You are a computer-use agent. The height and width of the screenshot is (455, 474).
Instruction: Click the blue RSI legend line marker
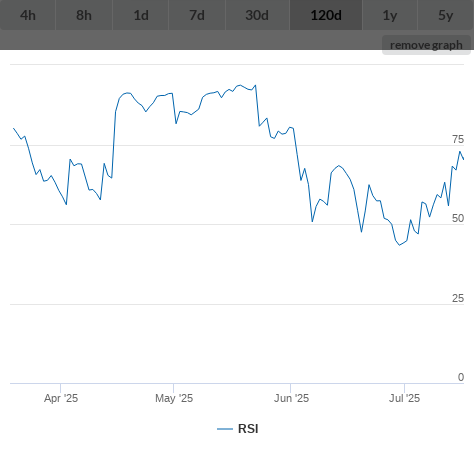click(225, 429)
